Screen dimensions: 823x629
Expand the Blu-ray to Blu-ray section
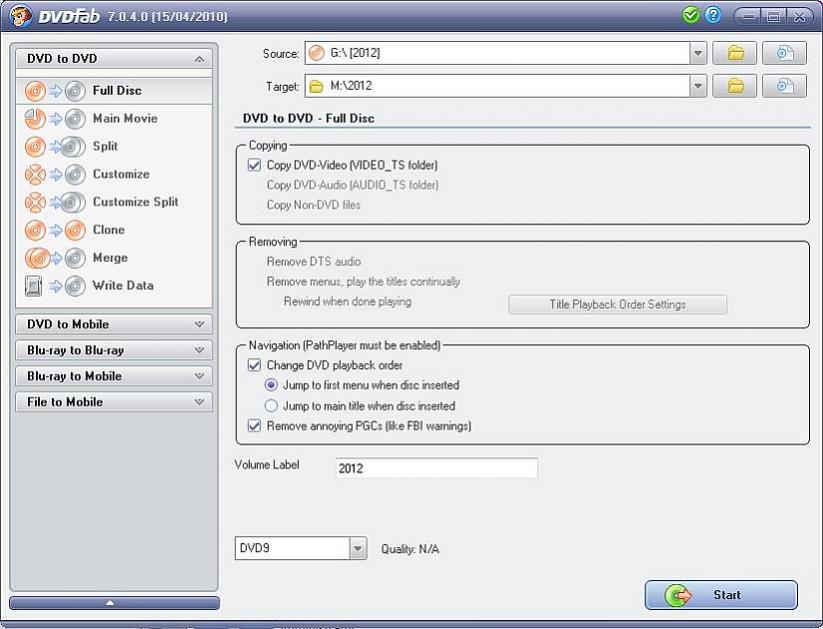pos(114,350)
